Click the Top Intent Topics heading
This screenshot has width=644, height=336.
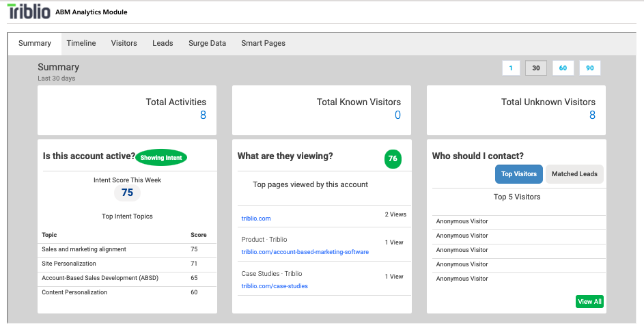point(127,216)
